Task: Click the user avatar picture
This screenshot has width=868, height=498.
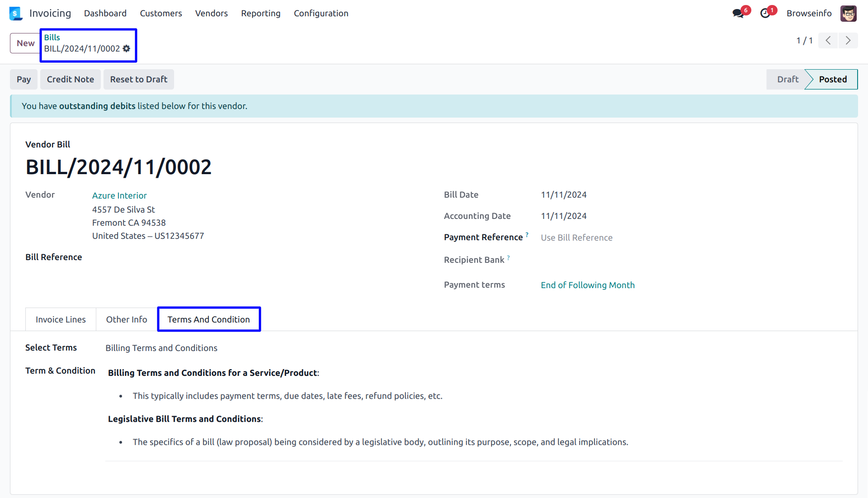Action: 849,14
